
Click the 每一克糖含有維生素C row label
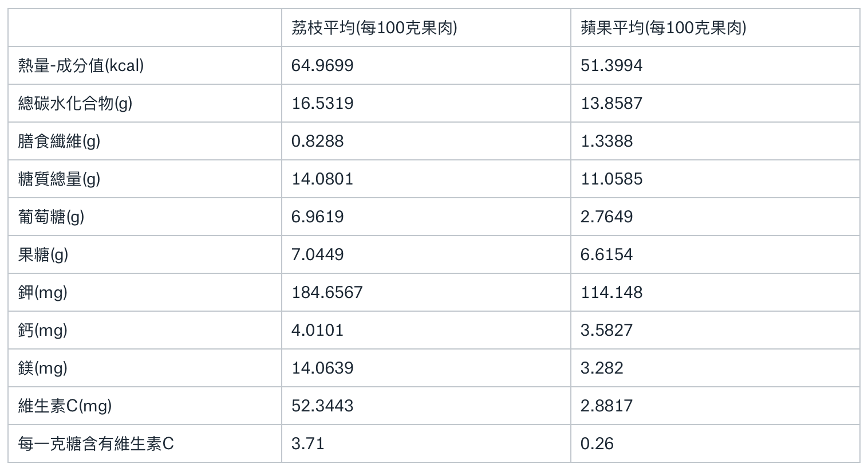click(96, 443)
